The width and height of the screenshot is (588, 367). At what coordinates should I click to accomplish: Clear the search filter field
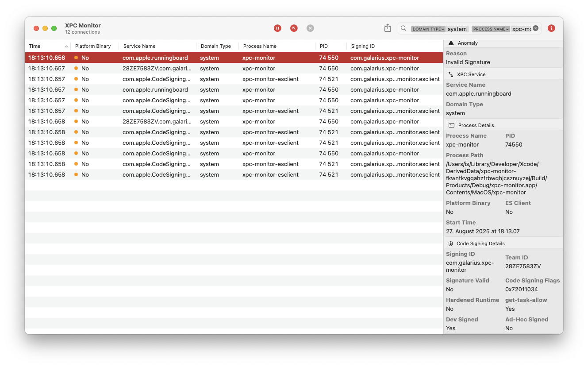click(535, 28)
